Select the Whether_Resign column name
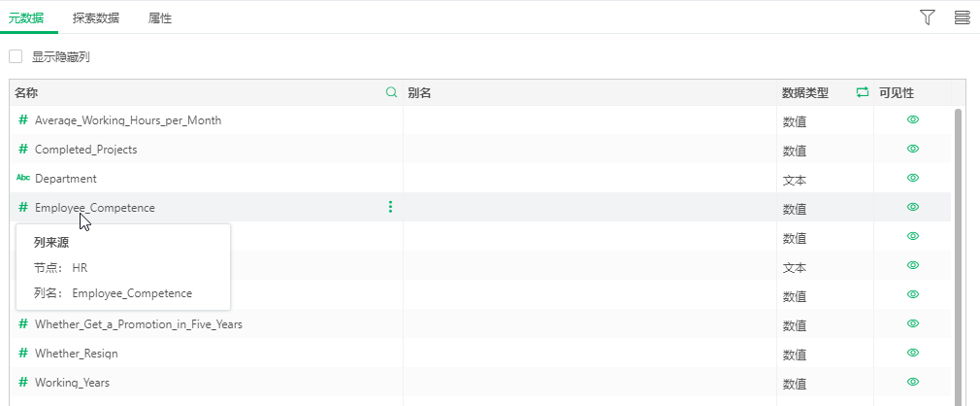The image size is (980, 406). click(77, 354)
